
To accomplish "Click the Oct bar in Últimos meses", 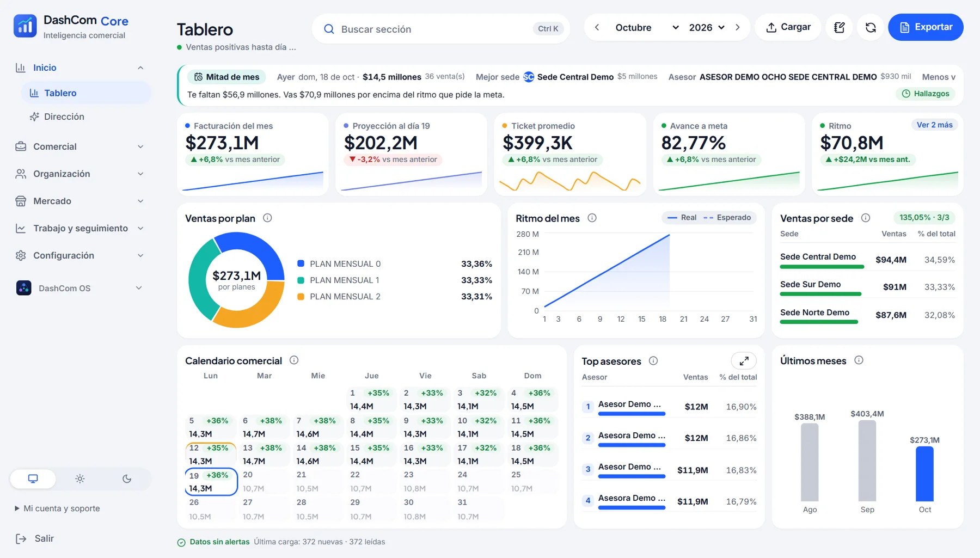I will tap(924, 474).
